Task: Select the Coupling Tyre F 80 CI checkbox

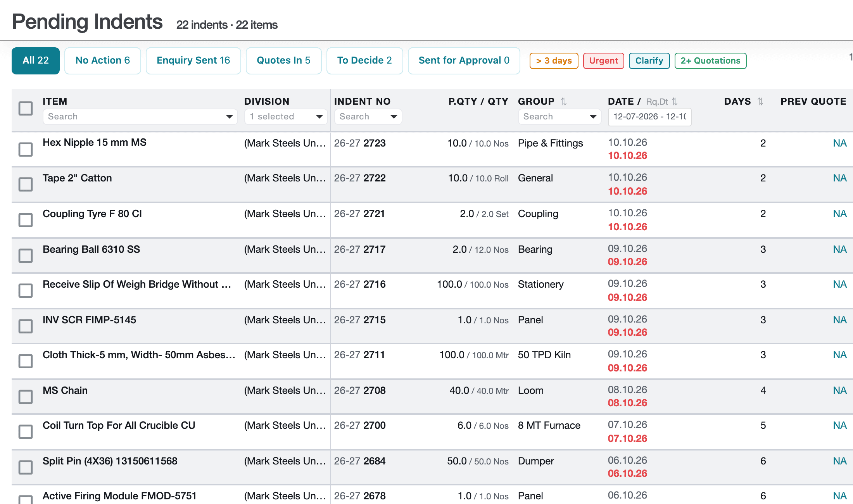Action: pos(26,220)
